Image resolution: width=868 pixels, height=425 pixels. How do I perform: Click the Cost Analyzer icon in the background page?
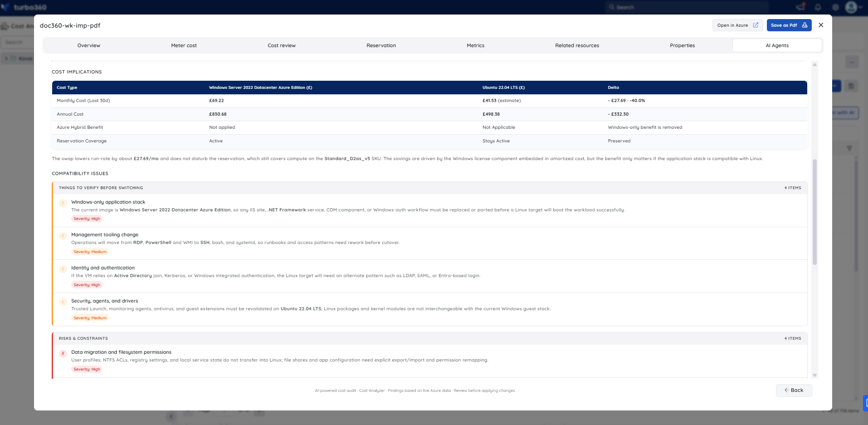tap(5, 26)
